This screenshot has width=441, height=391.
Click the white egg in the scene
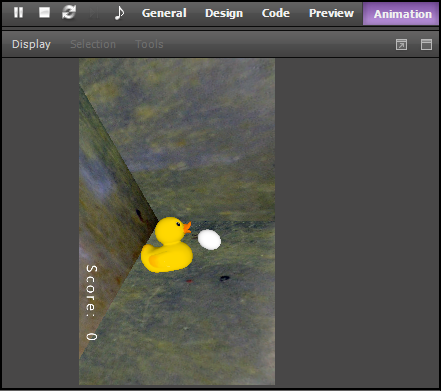(209, 239)
